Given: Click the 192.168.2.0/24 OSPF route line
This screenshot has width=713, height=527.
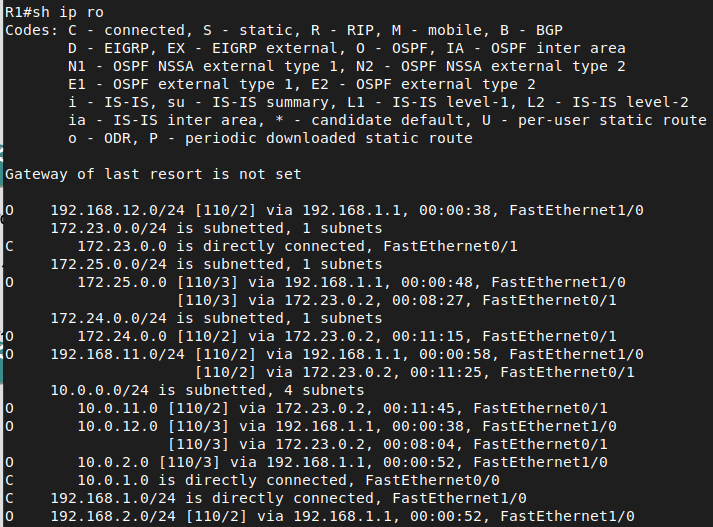Looking at the screenshot, I should (320, 516).
